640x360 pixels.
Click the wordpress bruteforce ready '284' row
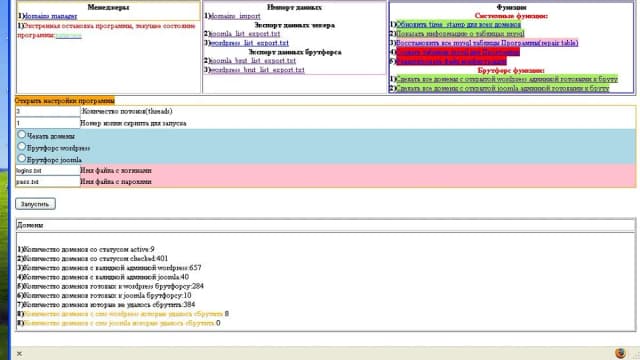(x=110, y=286)
